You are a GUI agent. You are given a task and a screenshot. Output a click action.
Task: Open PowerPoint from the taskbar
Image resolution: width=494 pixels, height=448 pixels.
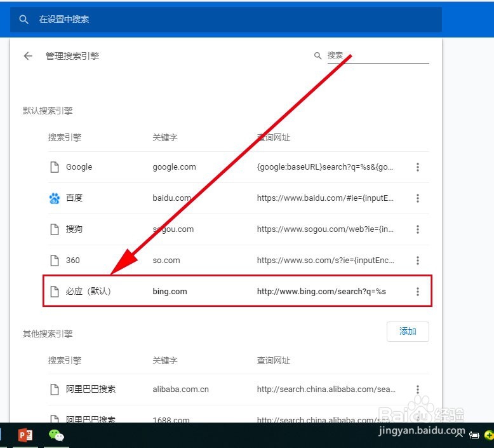25,435
